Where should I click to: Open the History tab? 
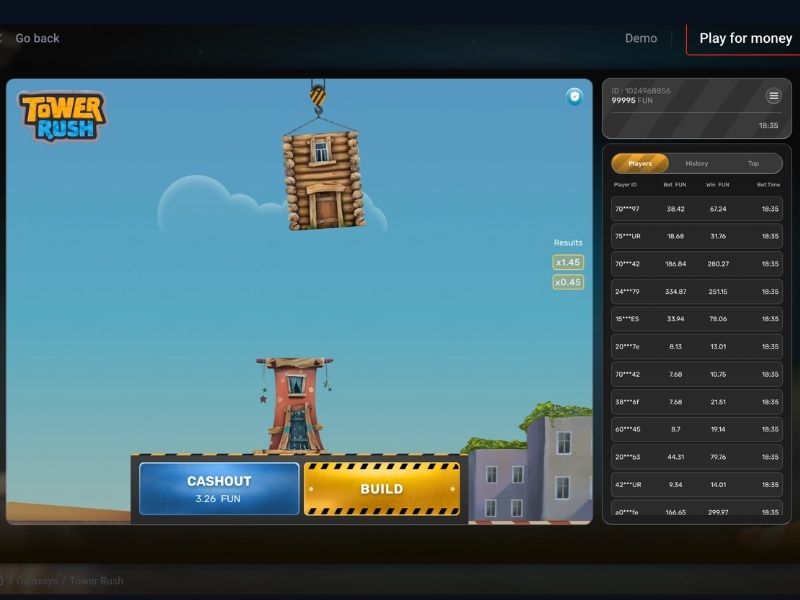pos(696,163)
